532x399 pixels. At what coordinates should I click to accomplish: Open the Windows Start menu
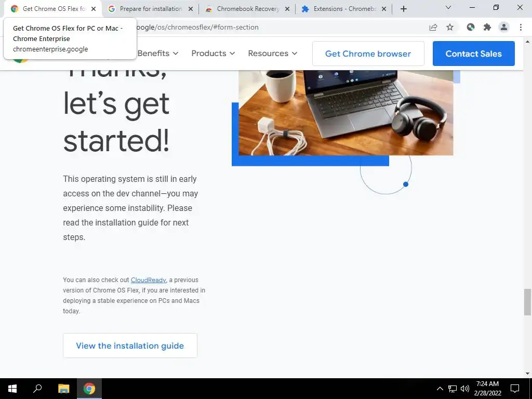12,389
